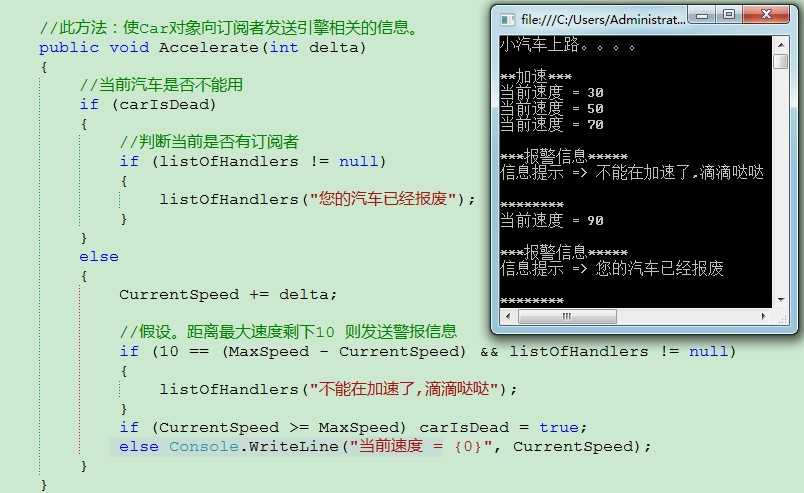Click the console resize grip corner
This screenshot has height=493, width=804.
(x=783, y=319)
